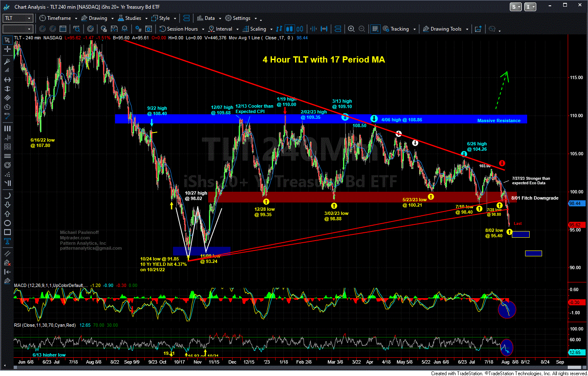Toggle increase bar spacing button
Image resolution: width=588 pixels, height=376 pixels.
[x=324, y=29]
